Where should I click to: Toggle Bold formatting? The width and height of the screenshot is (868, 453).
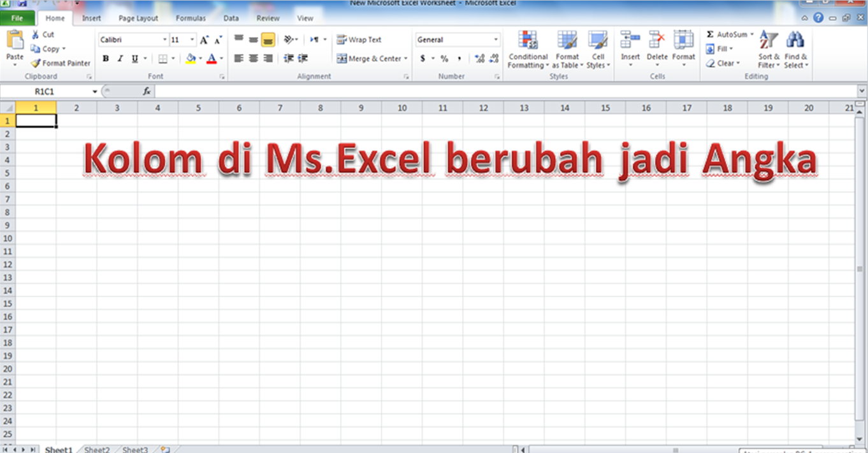point(106,59)
